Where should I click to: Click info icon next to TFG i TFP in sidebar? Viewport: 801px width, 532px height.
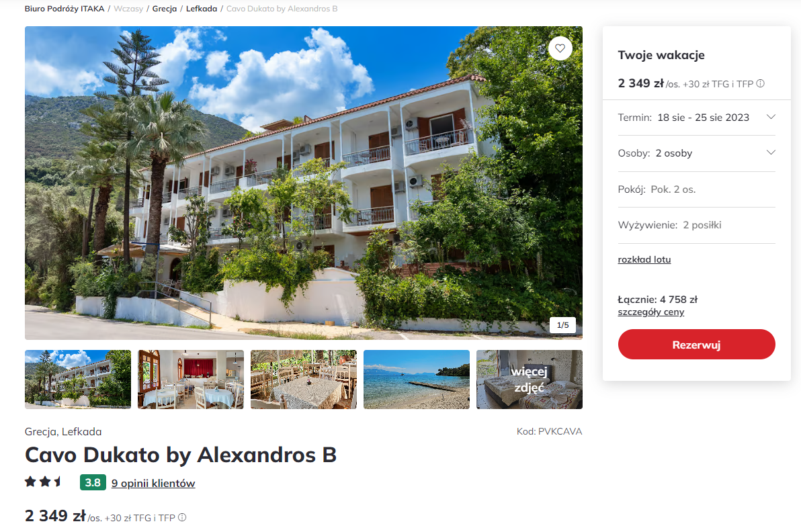pos(760,84)
